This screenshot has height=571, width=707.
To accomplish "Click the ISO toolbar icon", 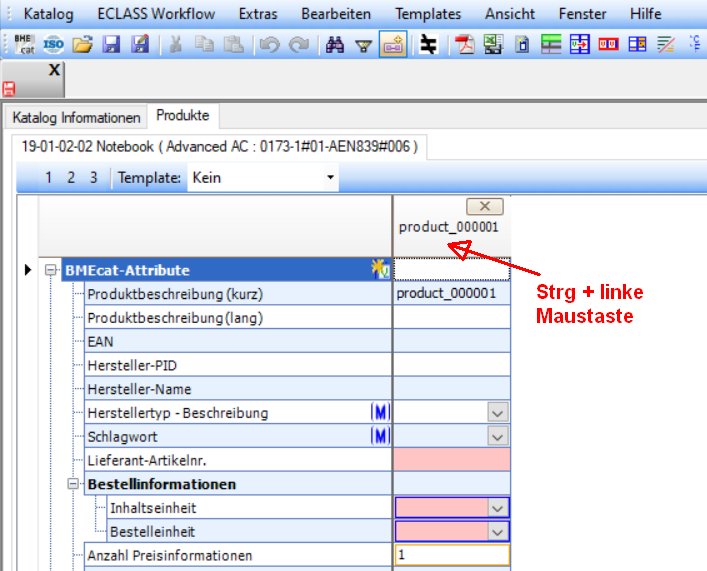I will click(53, 44).
